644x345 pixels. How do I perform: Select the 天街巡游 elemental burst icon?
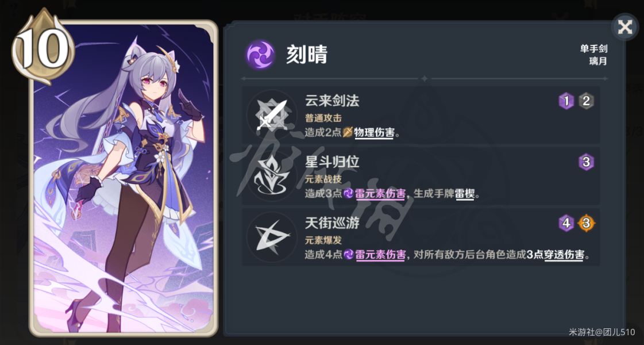[271, 237]
